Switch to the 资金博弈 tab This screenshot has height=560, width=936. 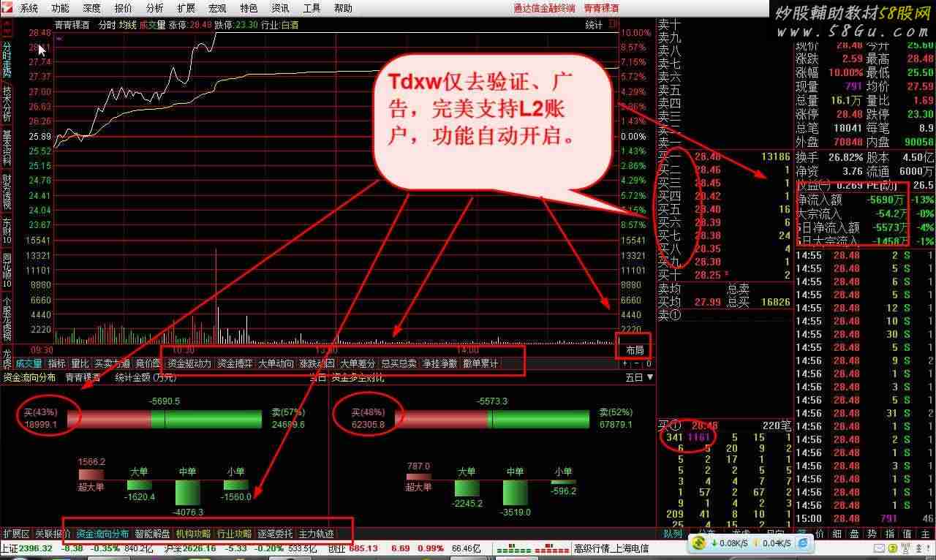(x=235, y=363)
